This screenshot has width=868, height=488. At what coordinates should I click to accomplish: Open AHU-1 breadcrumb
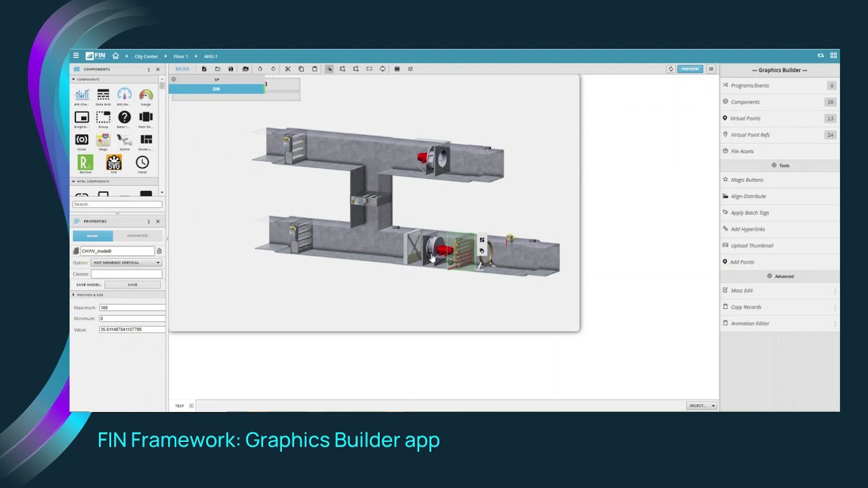[210, 56]
